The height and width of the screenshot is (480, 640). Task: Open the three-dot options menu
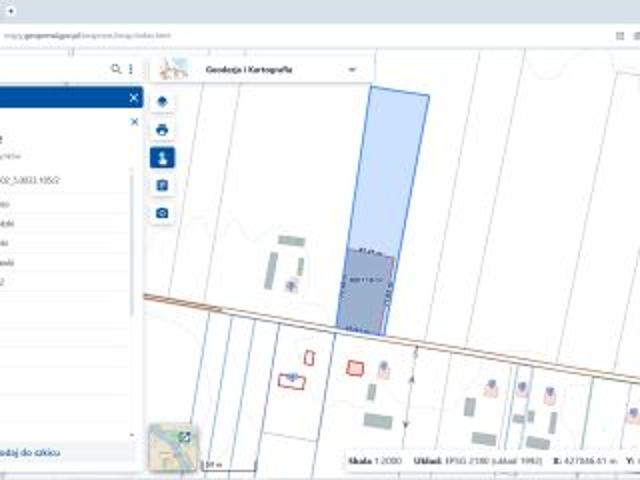[x=131, y=69]
